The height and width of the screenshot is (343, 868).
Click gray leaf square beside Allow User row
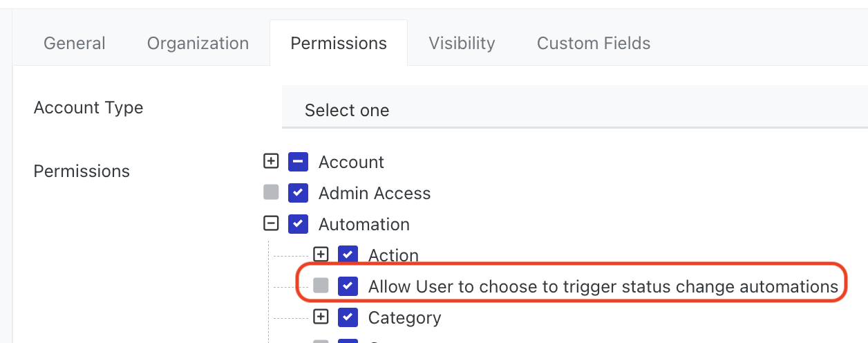pyautogui.click(x=321, y=286)
